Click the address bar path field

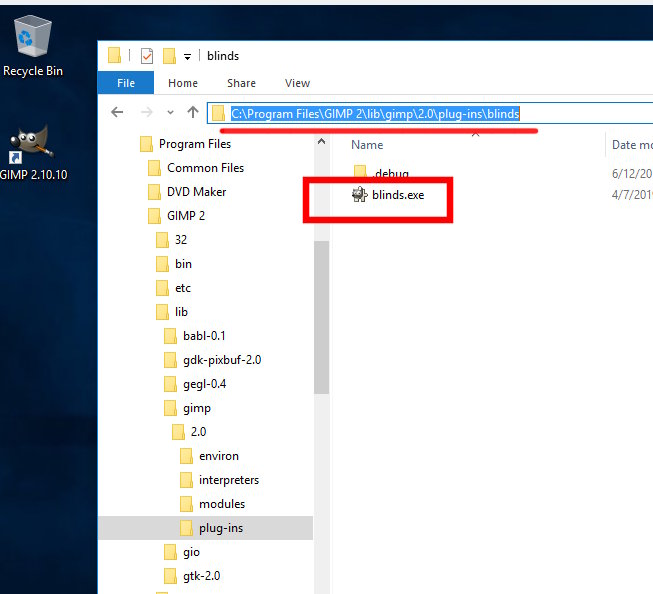point(430,113)
